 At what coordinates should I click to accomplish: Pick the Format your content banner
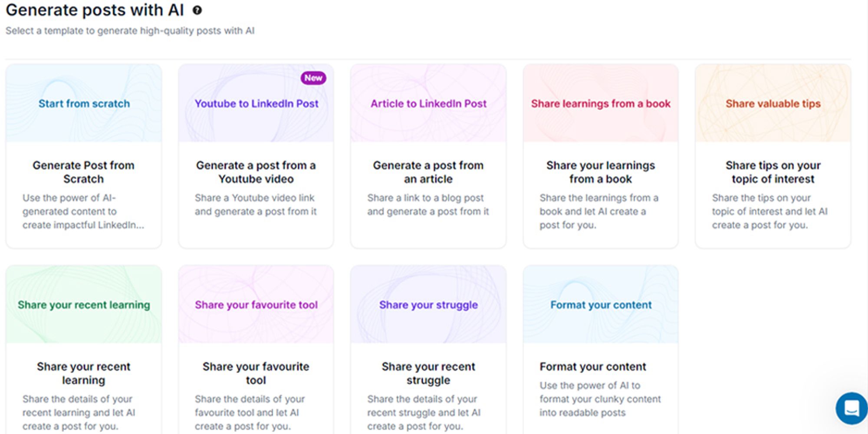tap(601, 305)
